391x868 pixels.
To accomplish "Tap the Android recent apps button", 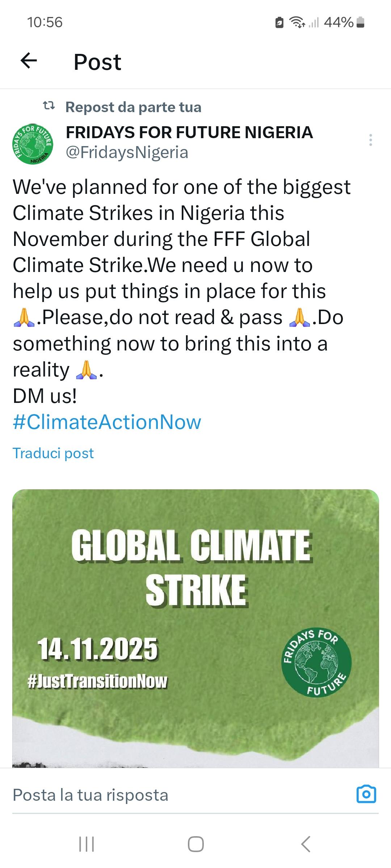I will (x=87, y=844).
